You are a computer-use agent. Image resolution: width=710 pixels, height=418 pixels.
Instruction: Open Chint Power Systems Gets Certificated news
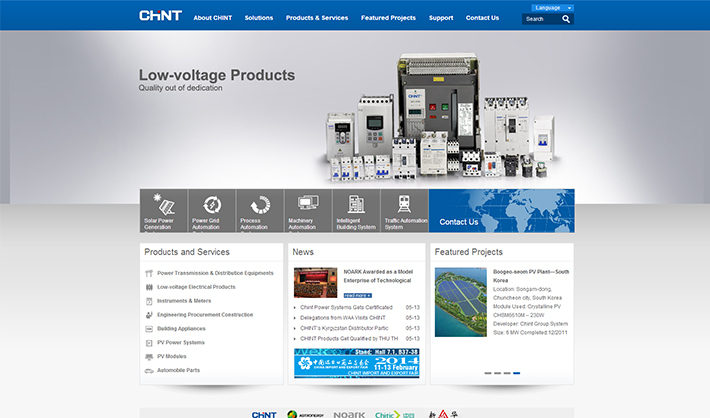click(343, 307)
